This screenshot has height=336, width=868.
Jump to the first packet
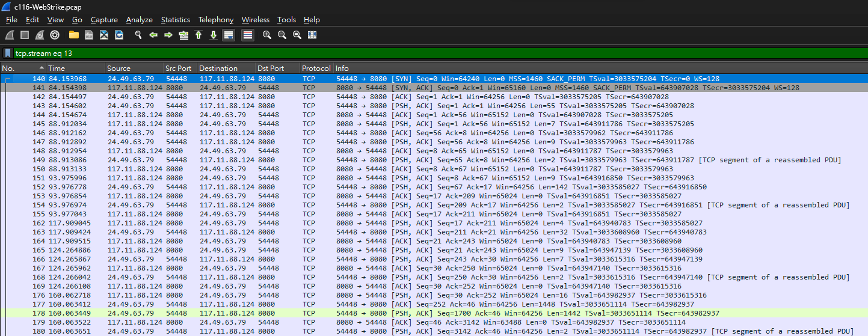(199, 35)
